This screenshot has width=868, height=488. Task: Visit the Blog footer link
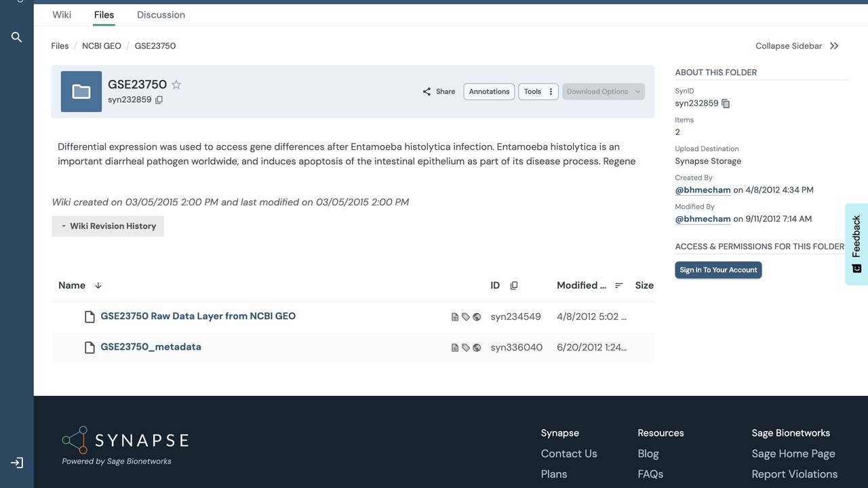point(648,453)
